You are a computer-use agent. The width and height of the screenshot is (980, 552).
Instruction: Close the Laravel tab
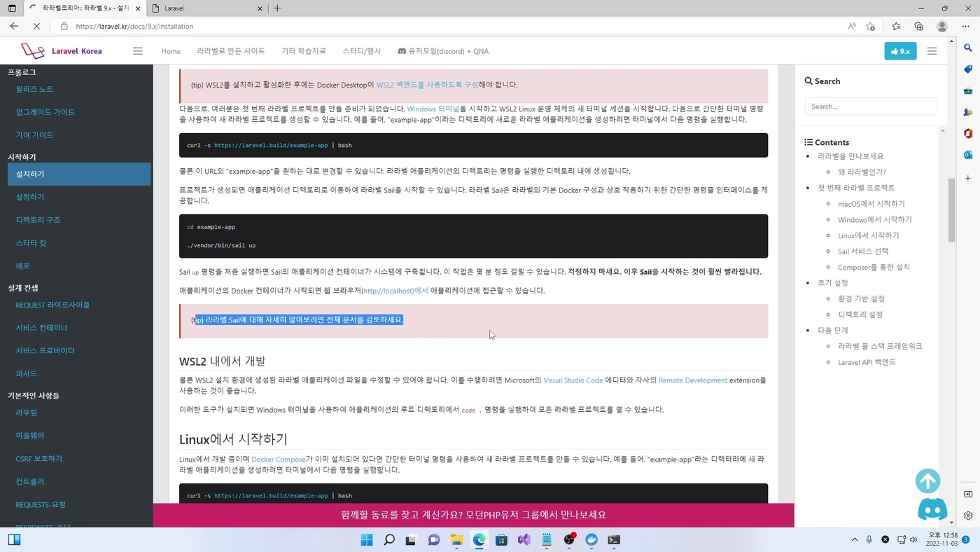[260, 8]
